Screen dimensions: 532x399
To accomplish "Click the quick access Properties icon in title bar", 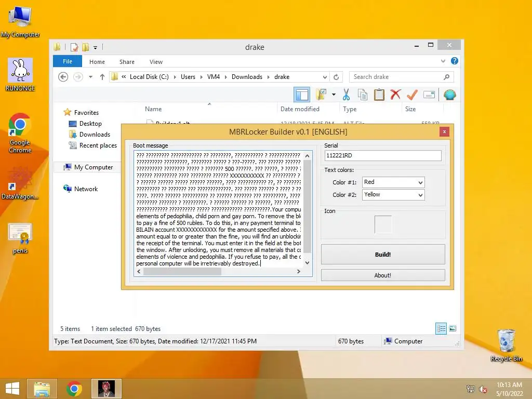I will tap(74, 47).
